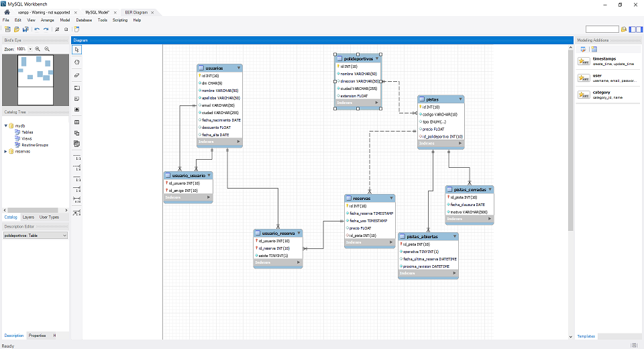Click the save model toolbar icon
The width and height of the screenshot is (644, 349).
tap(25, 30)
